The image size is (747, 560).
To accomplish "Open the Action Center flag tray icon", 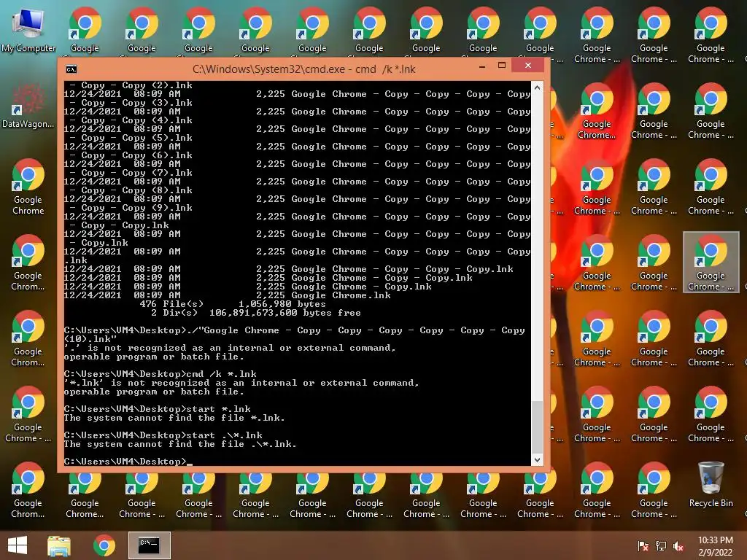I will [643, 546].
